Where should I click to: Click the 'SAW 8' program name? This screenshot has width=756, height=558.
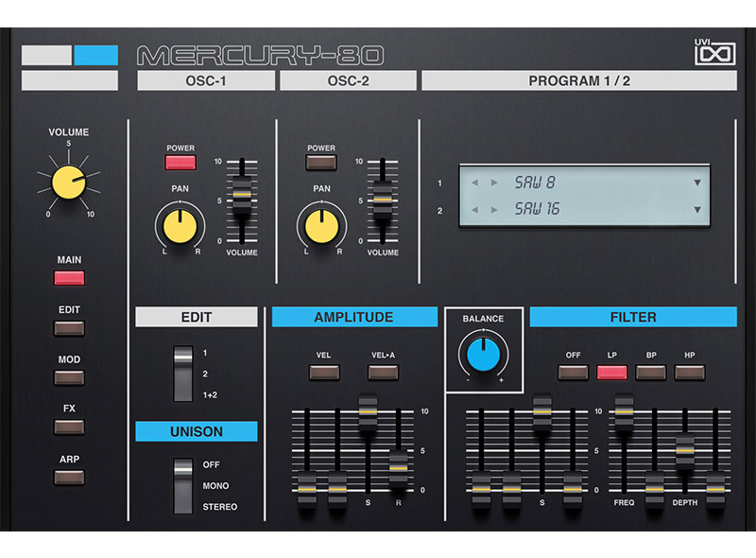[535, 183]
